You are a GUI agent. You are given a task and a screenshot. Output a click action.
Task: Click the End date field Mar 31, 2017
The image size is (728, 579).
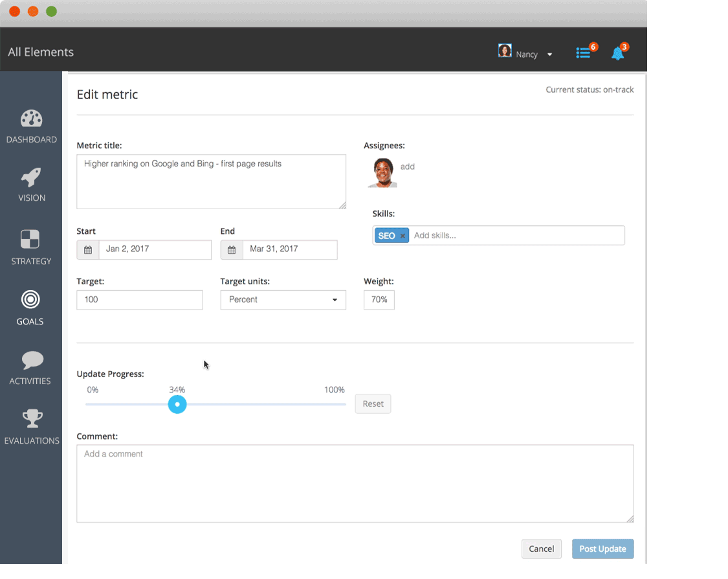click(290, 250)
